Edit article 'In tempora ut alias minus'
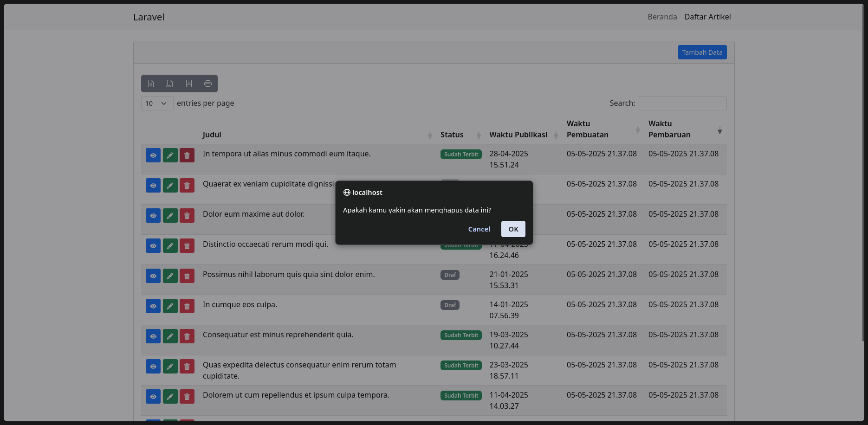Screen dimensions: 868x425 click(x=170, y=155)
